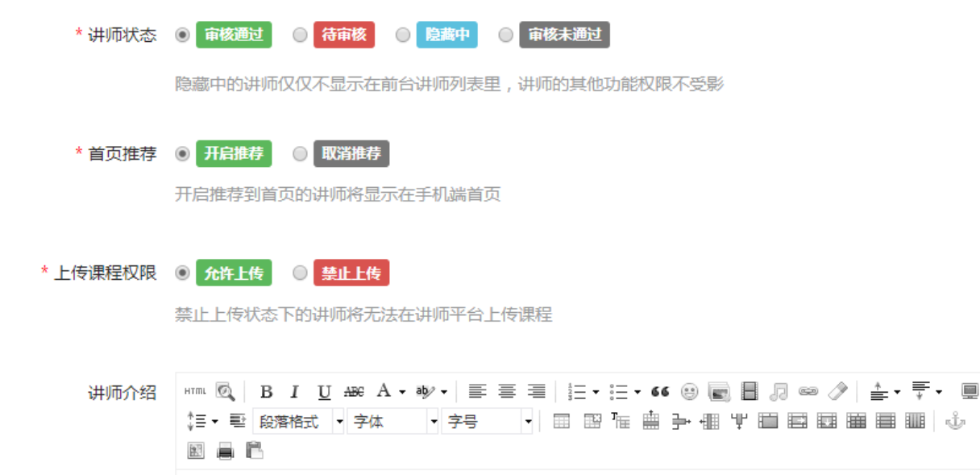Click the red 待审核 label
980x475 pixels.
[344, 35]
